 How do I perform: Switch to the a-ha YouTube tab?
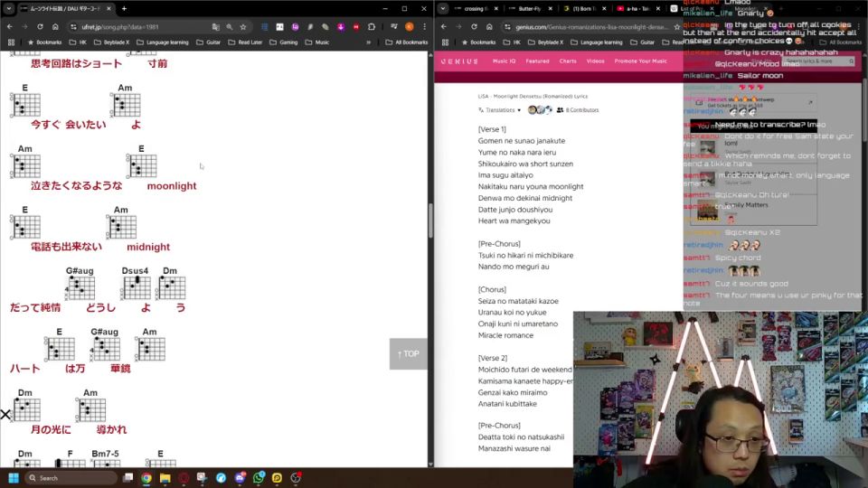pos(637,9)
